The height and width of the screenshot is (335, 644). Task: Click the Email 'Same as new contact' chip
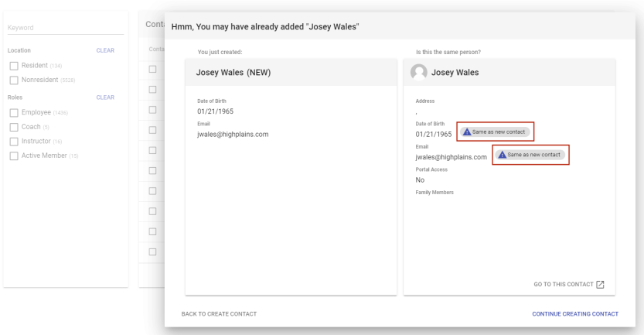pos(530,156)
